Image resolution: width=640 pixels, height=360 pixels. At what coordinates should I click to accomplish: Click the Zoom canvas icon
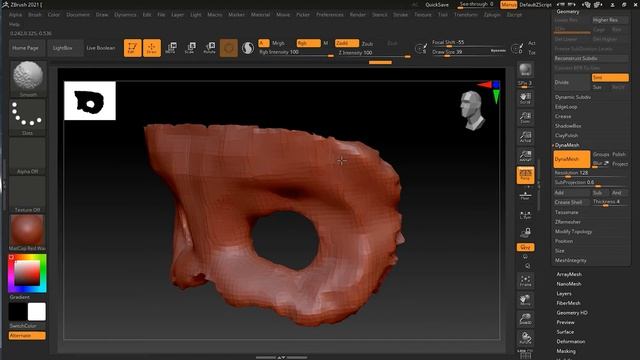point(525,118)
